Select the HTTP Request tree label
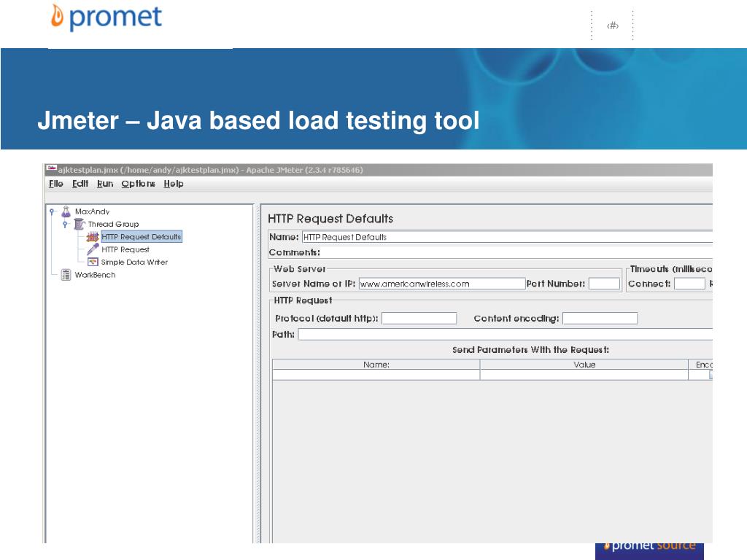 [x=125, y=249]
